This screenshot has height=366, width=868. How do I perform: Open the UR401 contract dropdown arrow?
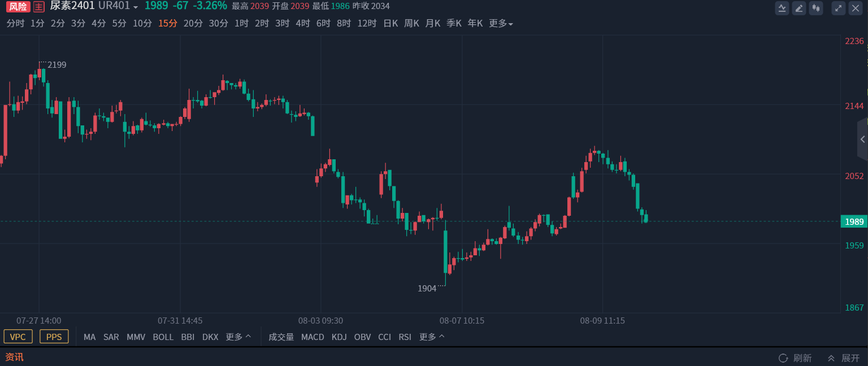tap(136, 7)
